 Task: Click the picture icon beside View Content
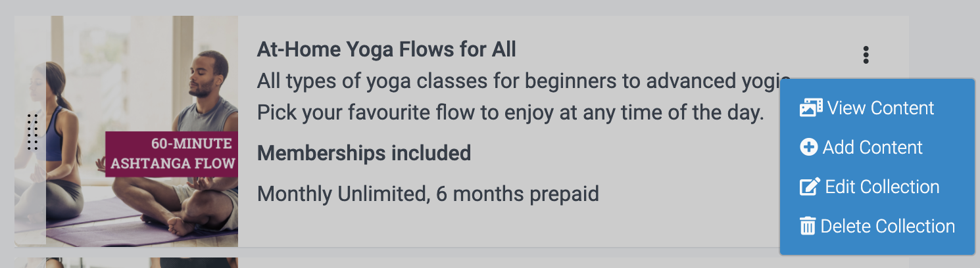coord(811,108)
